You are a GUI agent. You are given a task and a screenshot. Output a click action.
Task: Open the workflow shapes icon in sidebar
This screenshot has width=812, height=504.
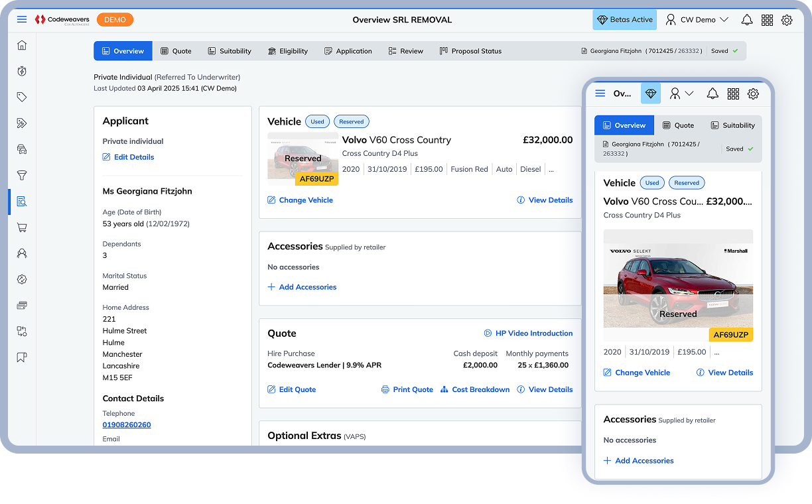coord(22,332)
